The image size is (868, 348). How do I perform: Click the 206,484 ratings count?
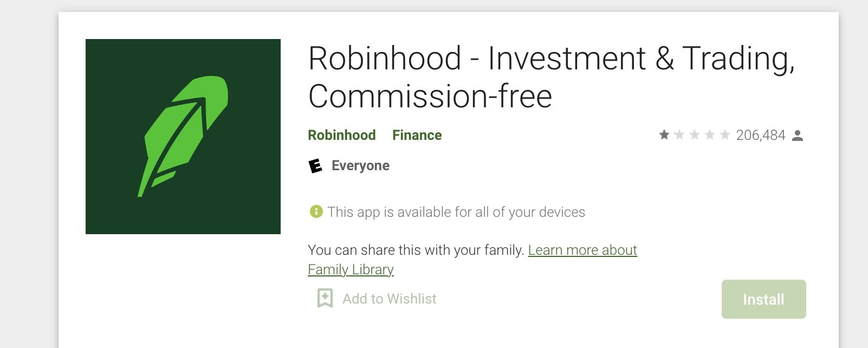[761, 135]
